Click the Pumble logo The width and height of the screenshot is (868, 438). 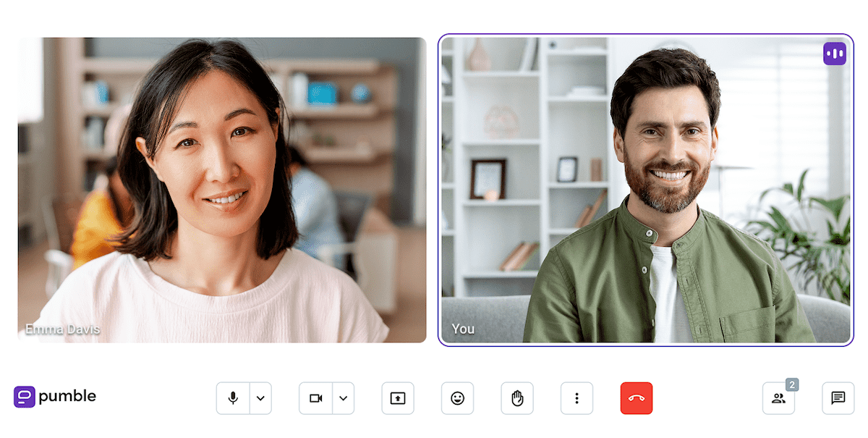(x=54, y=396)
